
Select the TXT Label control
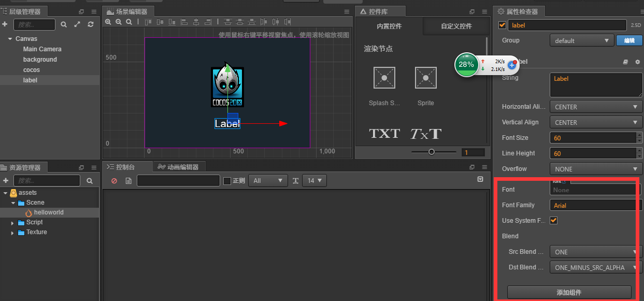[384, 134]
